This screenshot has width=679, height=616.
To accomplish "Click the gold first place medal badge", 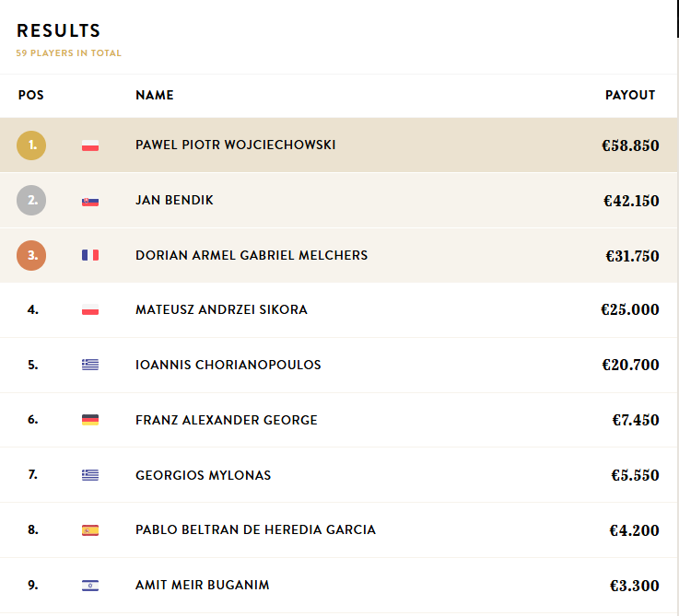I will pos(31,145).
